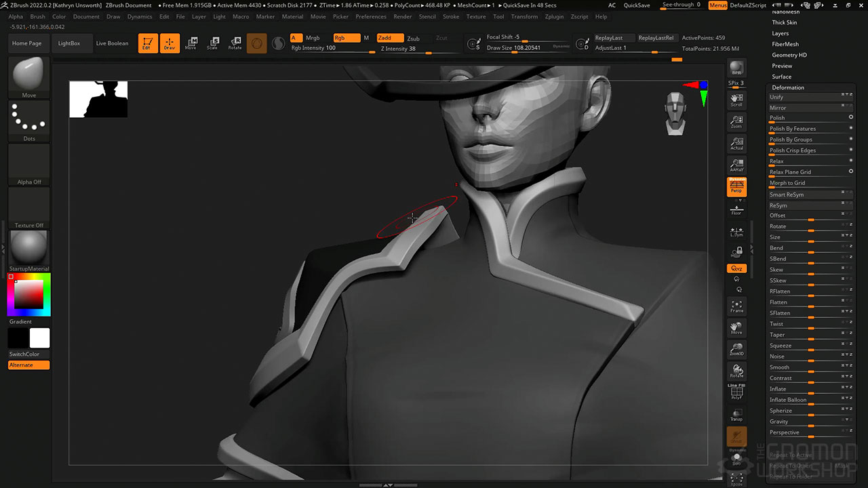The height and width of the screenshot is (488, 868).
Task: Enable the Mrgb color-material mode
Action: (312, 38)
